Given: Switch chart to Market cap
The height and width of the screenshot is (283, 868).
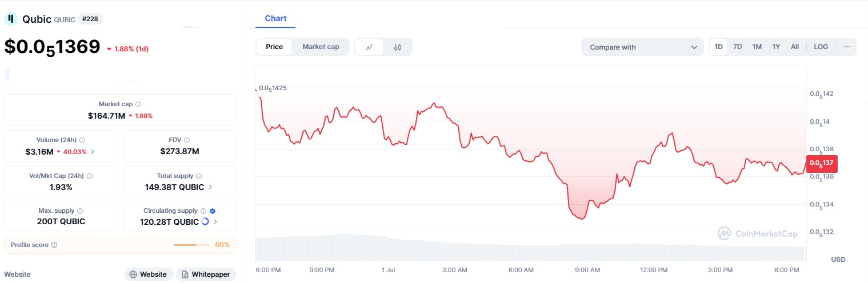Looking at the screenshot, I should (321, 47).
